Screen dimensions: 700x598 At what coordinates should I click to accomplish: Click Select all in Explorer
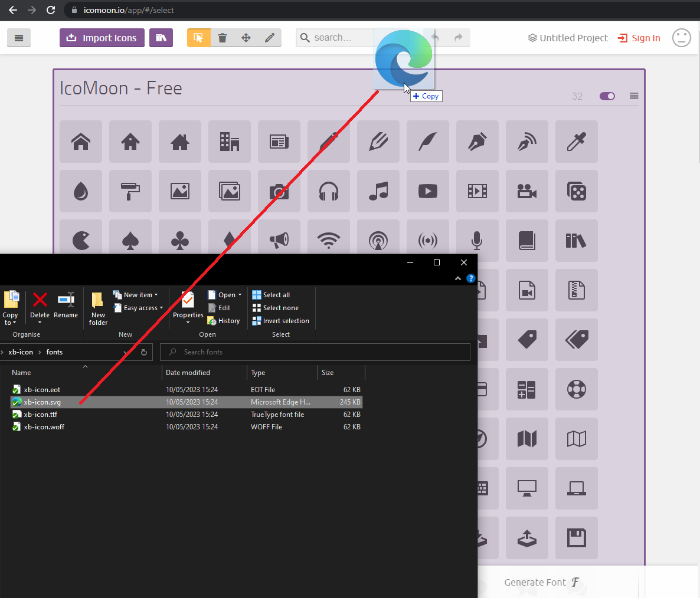271,295
